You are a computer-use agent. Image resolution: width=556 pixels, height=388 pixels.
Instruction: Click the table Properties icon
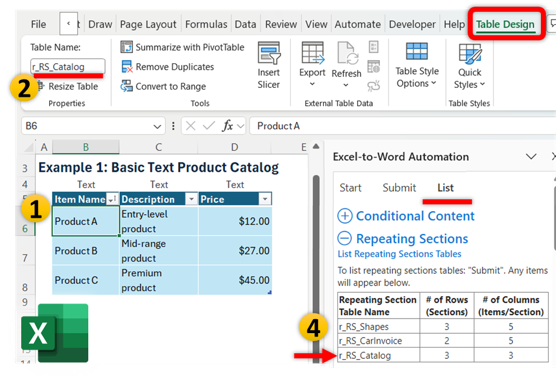point(374,47)
